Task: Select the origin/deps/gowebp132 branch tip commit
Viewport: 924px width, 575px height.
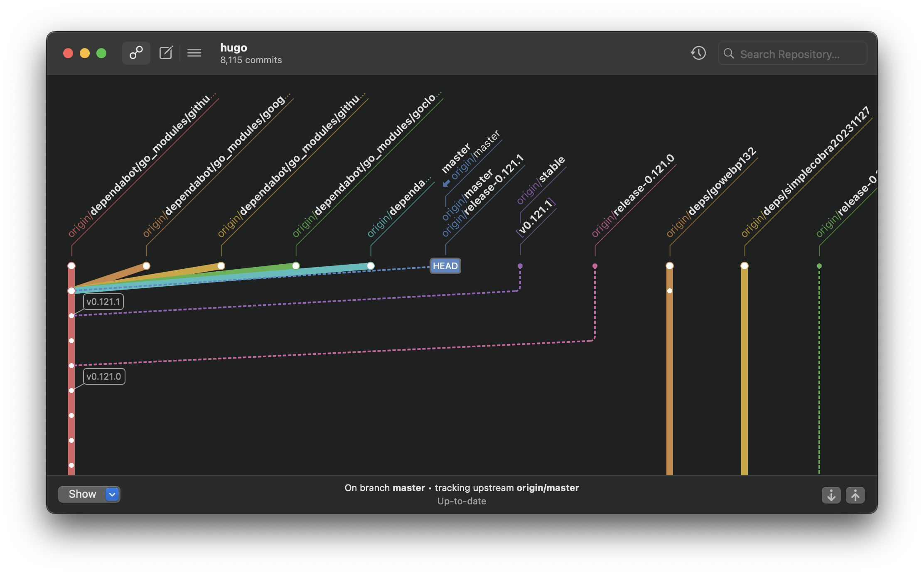Action: [x=669, y=266]
